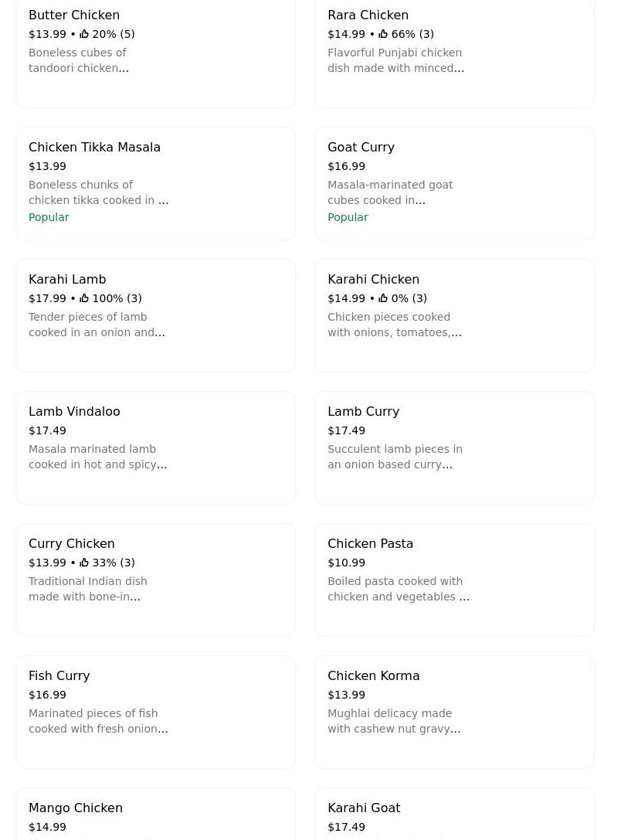The width and height of the screenshot is (621, 840).
Task: Click thumbs-up icon on Butter Chicken
Action: 84,34
